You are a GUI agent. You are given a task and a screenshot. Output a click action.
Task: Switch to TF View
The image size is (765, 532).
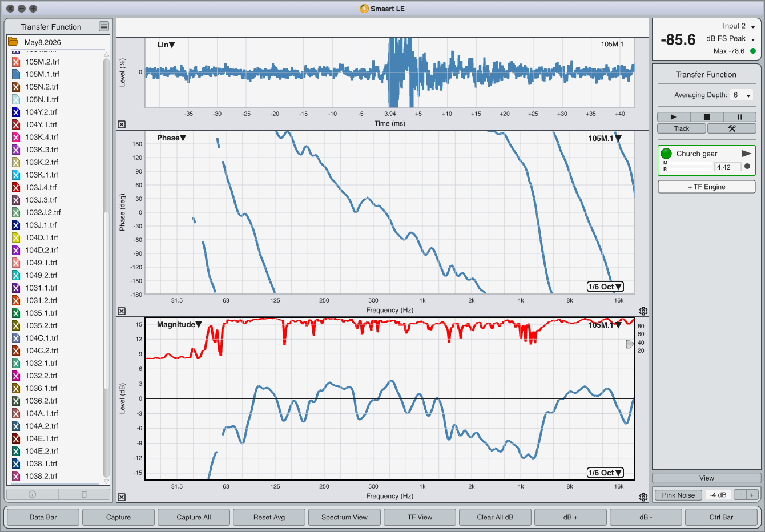(420, 517)
